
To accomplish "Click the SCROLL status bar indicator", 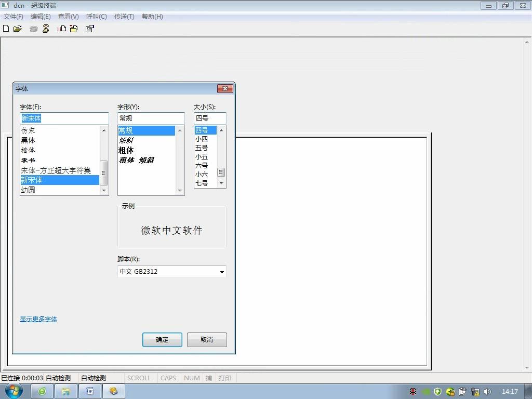I will coord(139,378).
